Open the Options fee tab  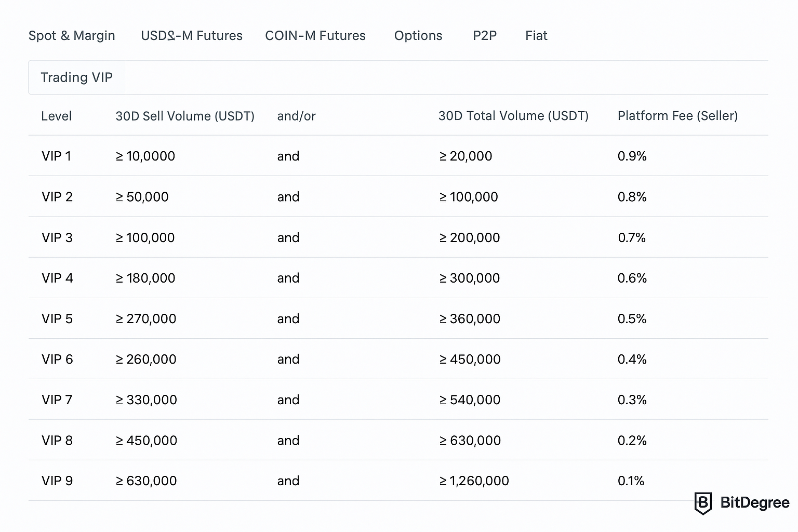tap(418, 35)
